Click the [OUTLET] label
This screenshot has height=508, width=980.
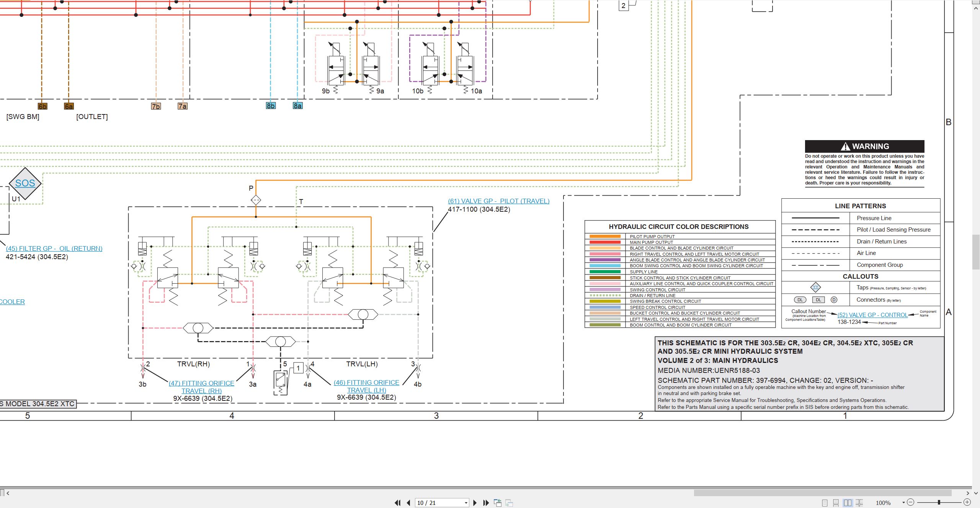click(92, 117)
